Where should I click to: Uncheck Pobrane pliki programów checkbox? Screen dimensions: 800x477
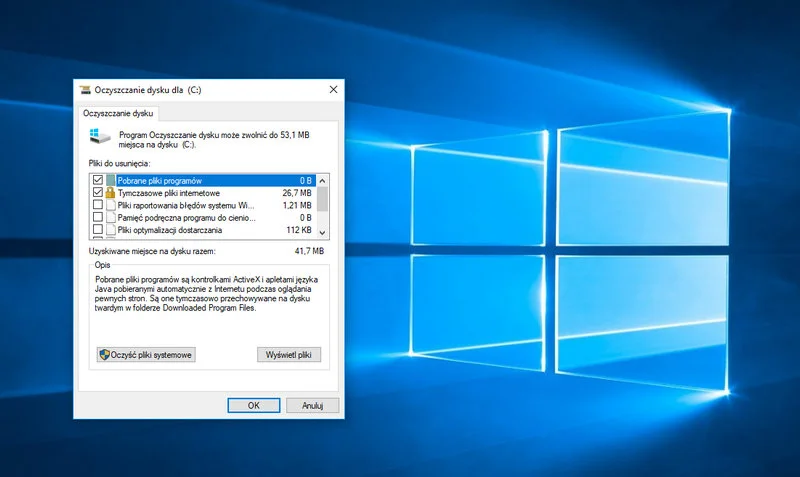click(x=97, y=181)
